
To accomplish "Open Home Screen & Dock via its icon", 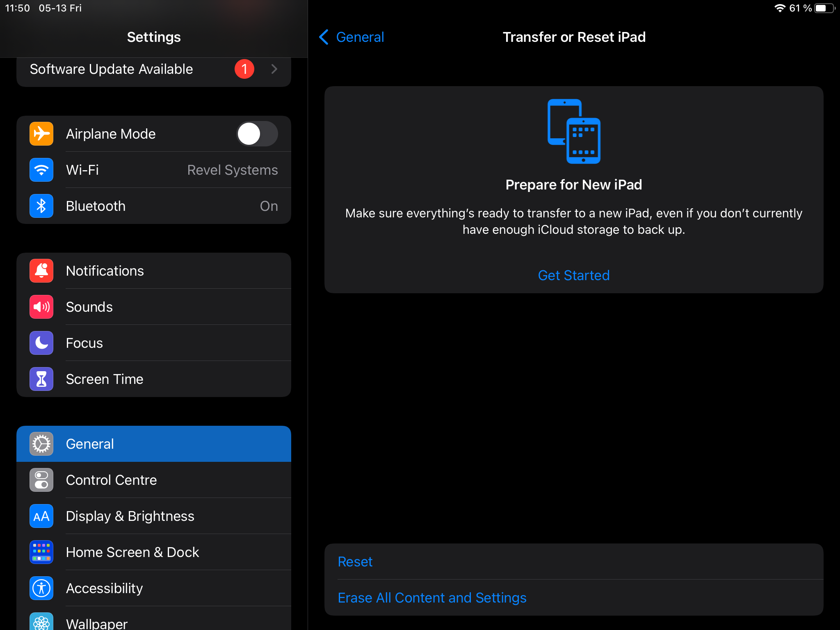I will coord(41,552).
